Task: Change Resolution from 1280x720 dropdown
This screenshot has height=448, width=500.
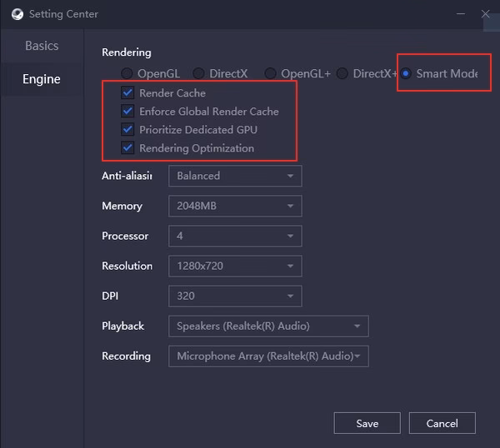Action: tap(234, 266)
